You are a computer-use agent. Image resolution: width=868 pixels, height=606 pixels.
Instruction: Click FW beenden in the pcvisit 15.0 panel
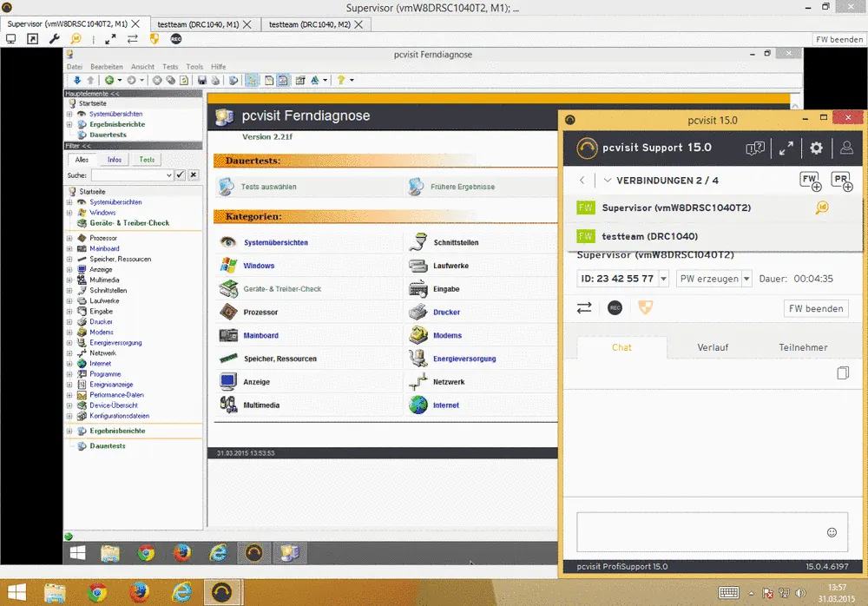pyautogui.click(x=816, y=308)
